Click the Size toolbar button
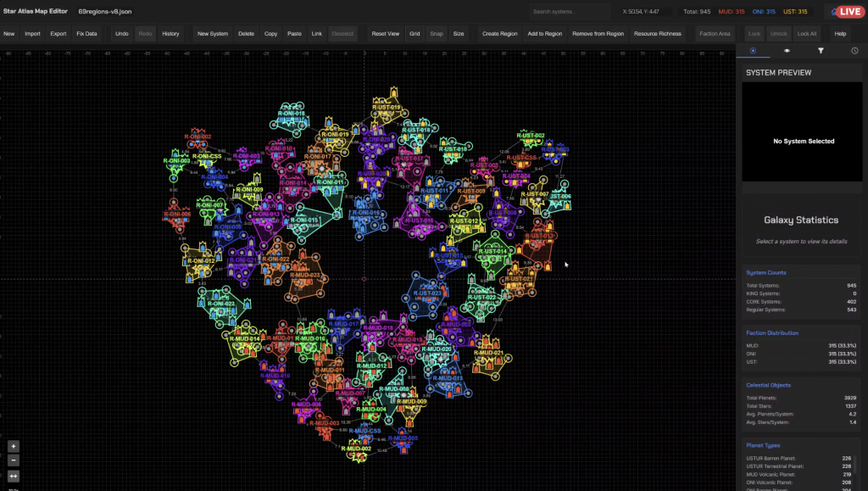Image resolution: width=868 pixels, height=491 pixels. coord(459,34)
